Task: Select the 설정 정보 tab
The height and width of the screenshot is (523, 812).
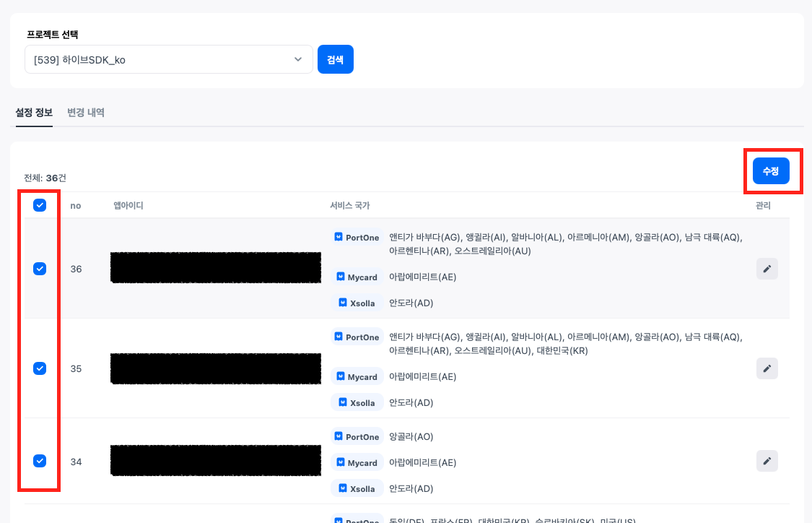Action: pyautogui.click(x=34, y=113)
